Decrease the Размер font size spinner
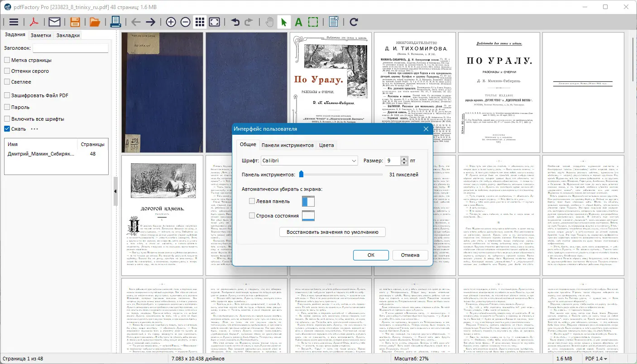 (404, 163)
